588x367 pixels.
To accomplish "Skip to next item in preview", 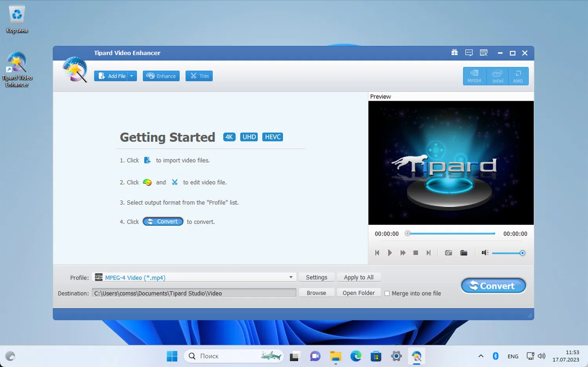I will pyautogui.click(x=428, y=253).
